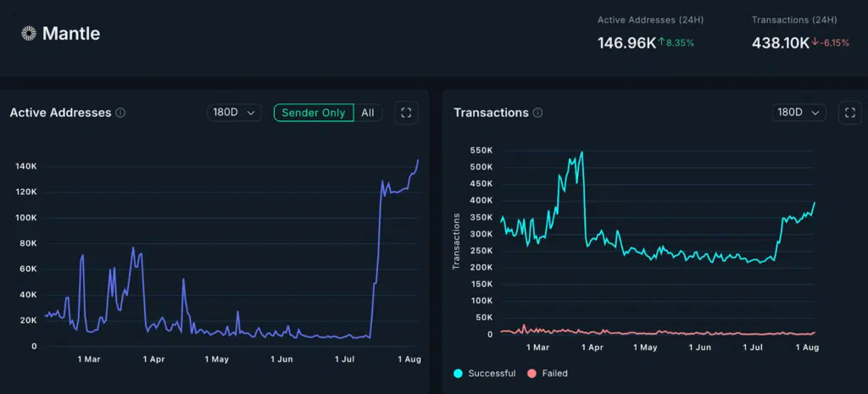The height and width of the screenshot is (394, 868).
Task: Click the 438.10K transactions value
Action: [x=780, y=43]
